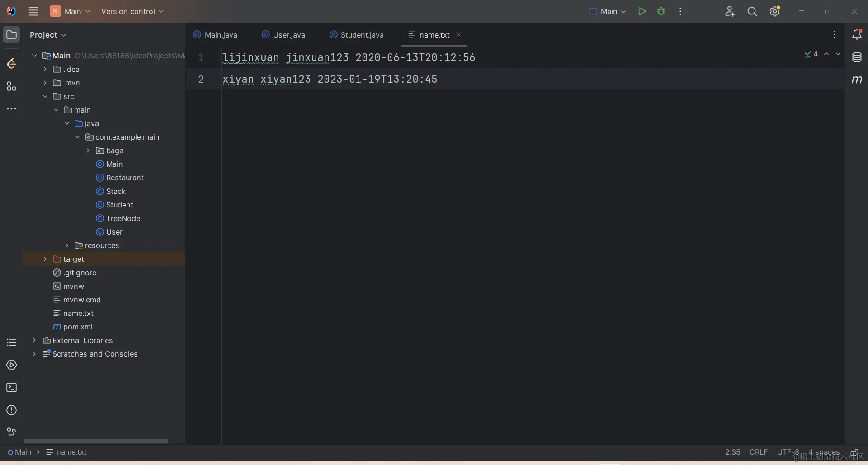This screenshot has width=868, height=465.
Task: Close the name.txt tab
Action: point(458,34)
